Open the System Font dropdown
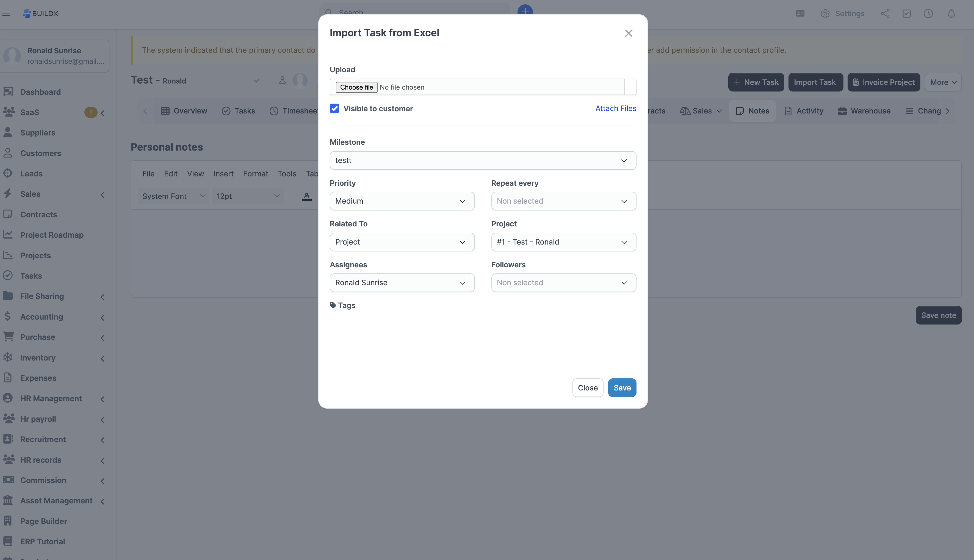974x560 pixels. point(173,196)
